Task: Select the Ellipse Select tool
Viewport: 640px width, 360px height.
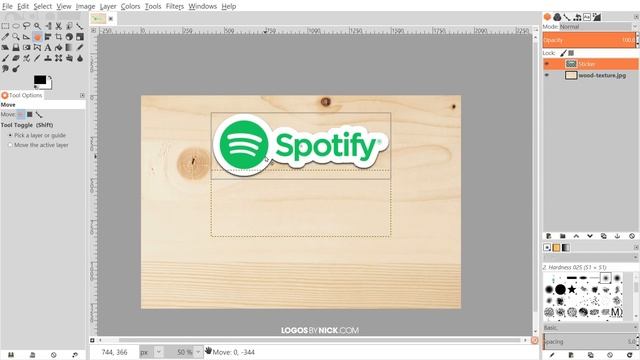Action: 16,26
